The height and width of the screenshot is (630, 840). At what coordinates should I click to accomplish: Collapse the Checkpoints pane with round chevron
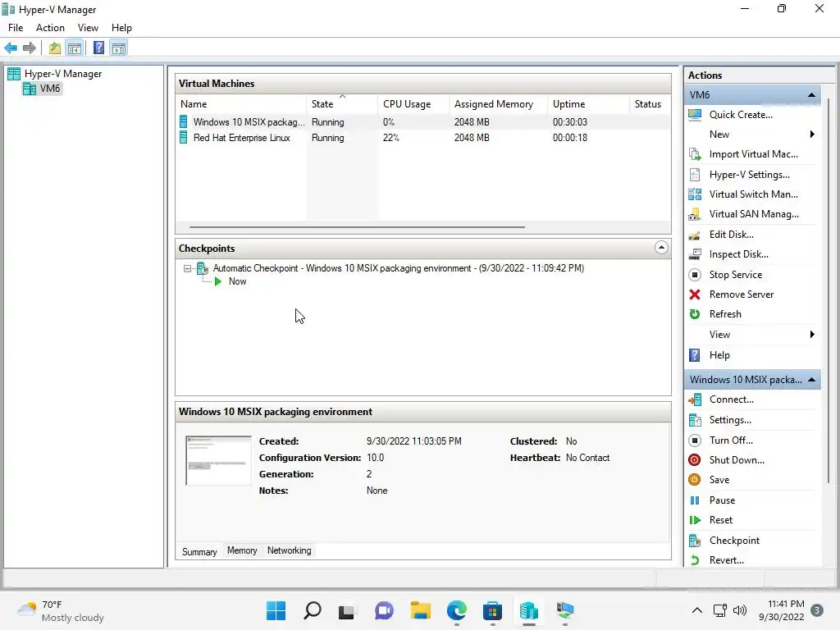(x=662, y=248)
